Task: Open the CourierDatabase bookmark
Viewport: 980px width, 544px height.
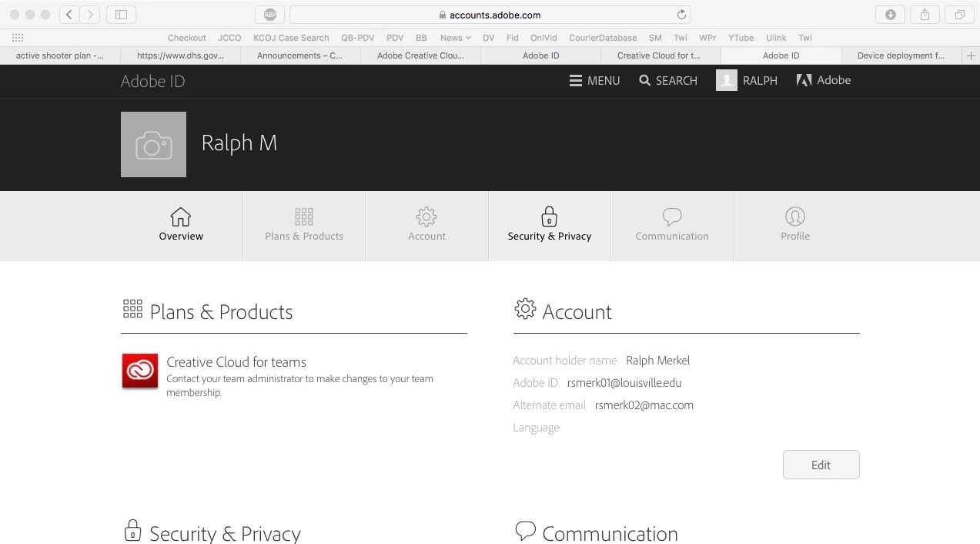Action: (603, 38)
